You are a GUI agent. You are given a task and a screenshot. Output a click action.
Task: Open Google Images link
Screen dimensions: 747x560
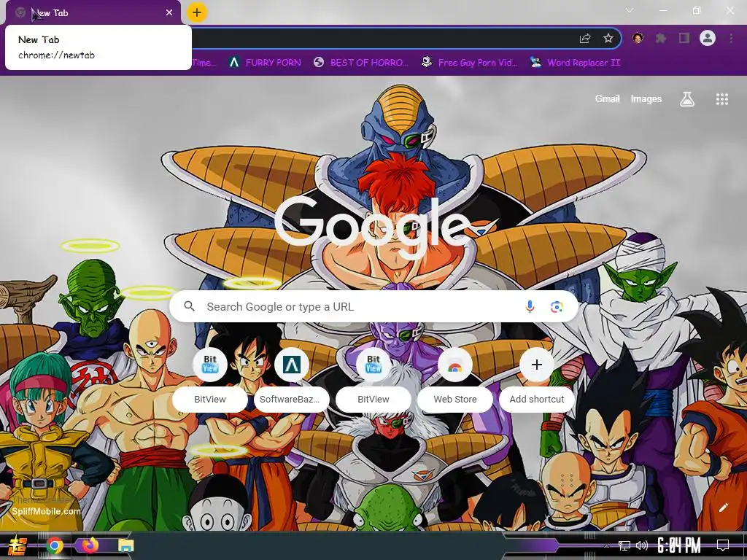pyautogui.click(x=646, y=98)
